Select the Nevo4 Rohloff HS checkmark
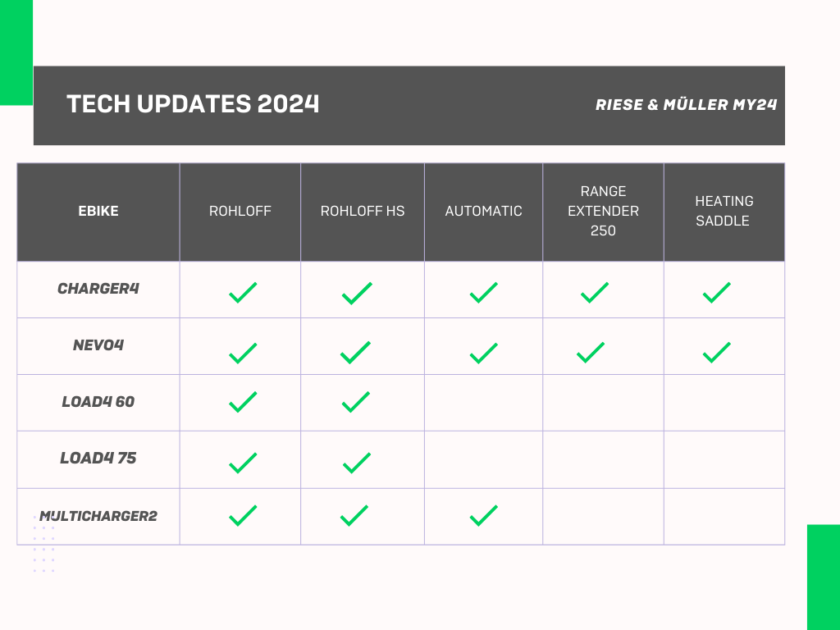Viewport: 840px width, 630px height. coord(355,353)
